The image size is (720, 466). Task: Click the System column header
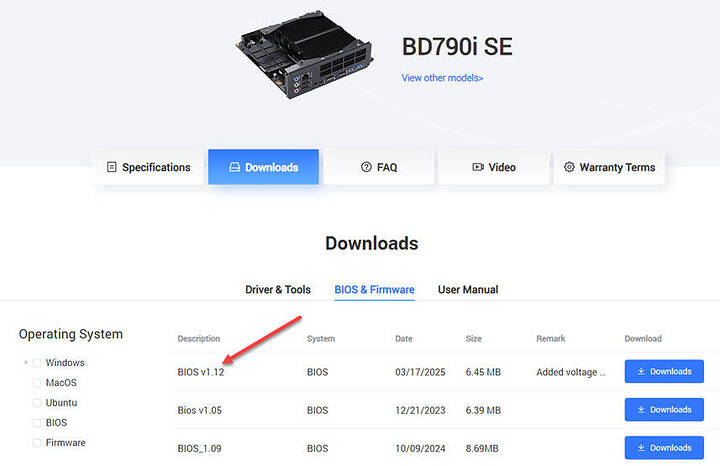(321, 338)
